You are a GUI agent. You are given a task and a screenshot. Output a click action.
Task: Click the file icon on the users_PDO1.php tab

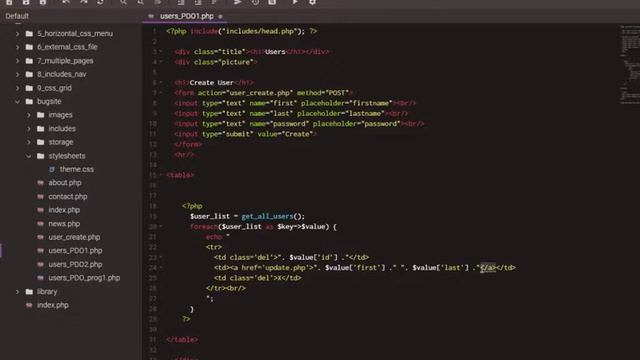[x=151, y=16]
